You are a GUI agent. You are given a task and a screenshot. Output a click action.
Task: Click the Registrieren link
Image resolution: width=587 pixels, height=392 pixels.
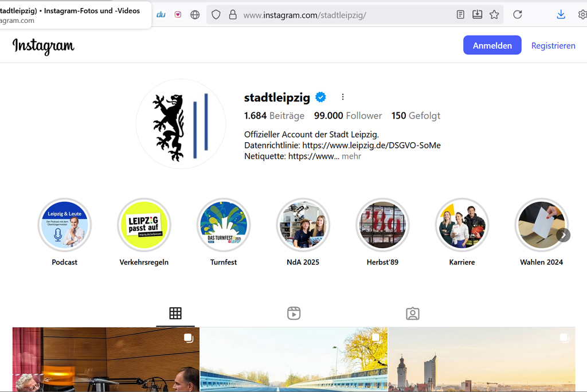[553, 46]
